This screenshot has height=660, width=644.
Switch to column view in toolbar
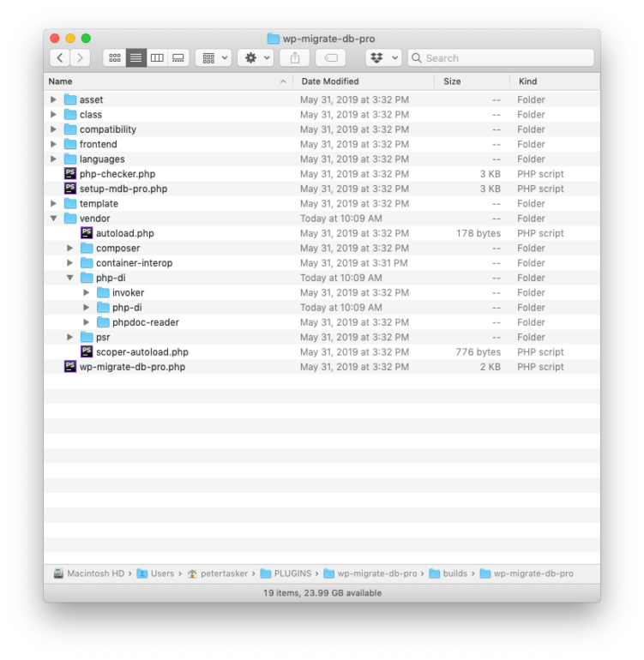tap(157, 57)
